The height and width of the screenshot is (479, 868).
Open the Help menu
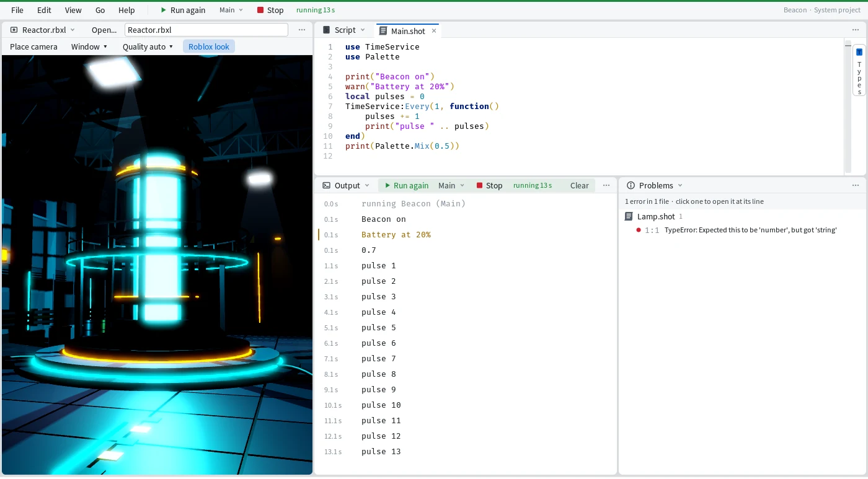click(126, 10)
